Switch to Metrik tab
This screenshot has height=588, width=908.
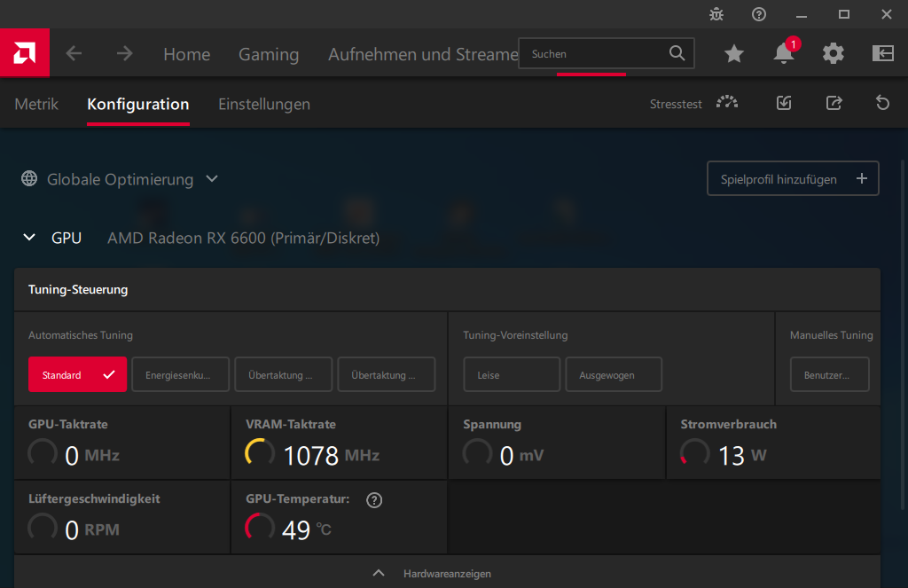point(36,105)
